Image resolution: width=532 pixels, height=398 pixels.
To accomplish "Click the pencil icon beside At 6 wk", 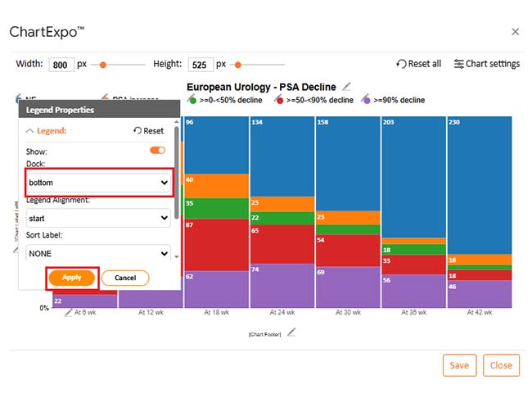I will (x=68, y=313).
